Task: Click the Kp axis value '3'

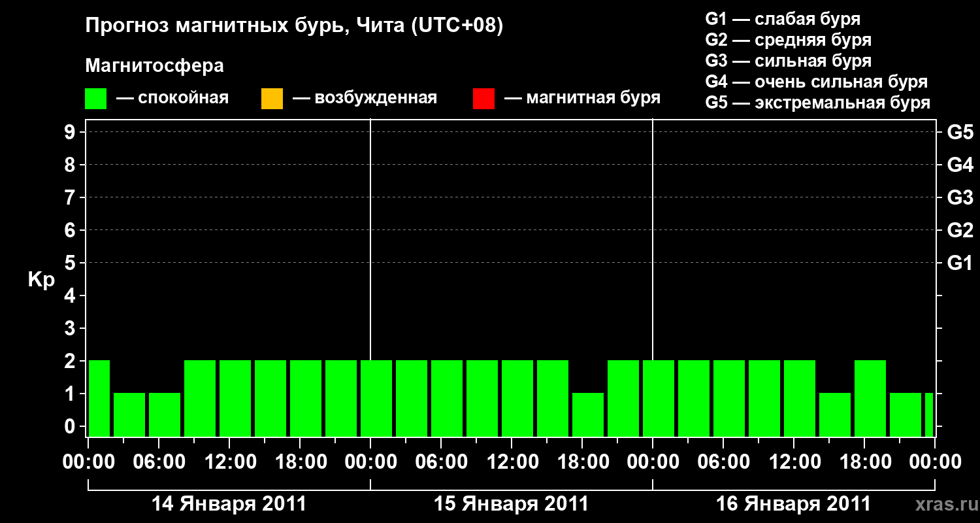Action: tap(71, 328)
